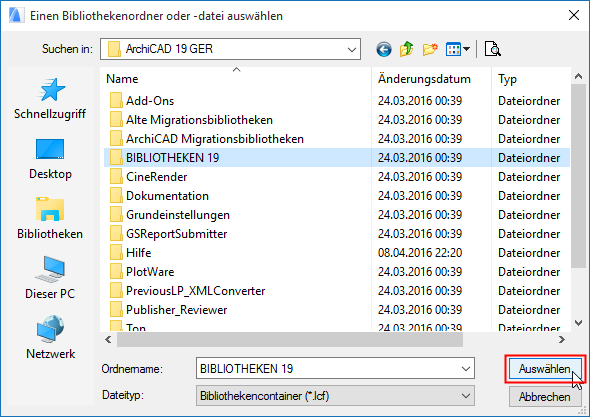Click the Auswählen button
The height and width of the screenshot is (417, 590).
545,369
